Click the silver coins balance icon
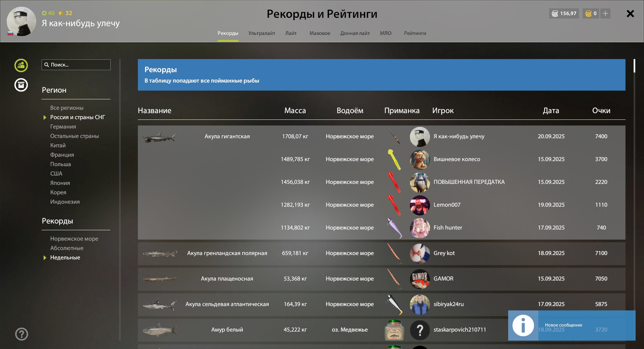The width and height of the screenshot is (644, 349). (555, 13)
